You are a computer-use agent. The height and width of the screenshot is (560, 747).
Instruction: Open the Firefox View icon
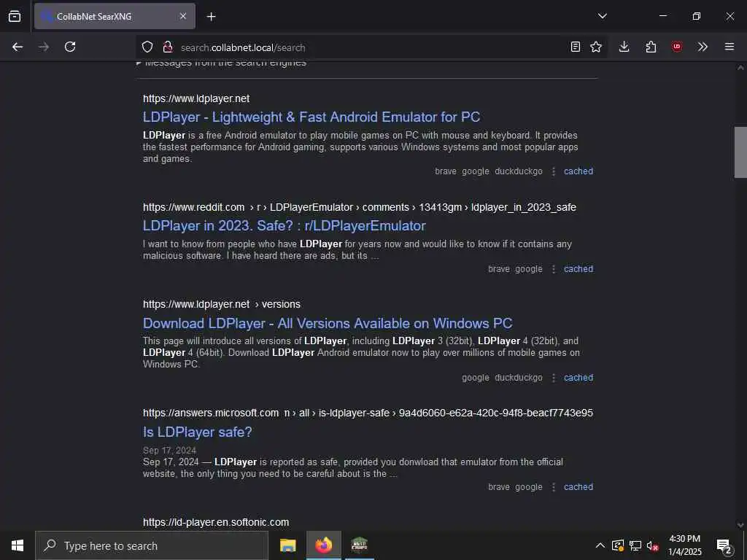click(x=15, y=16)
